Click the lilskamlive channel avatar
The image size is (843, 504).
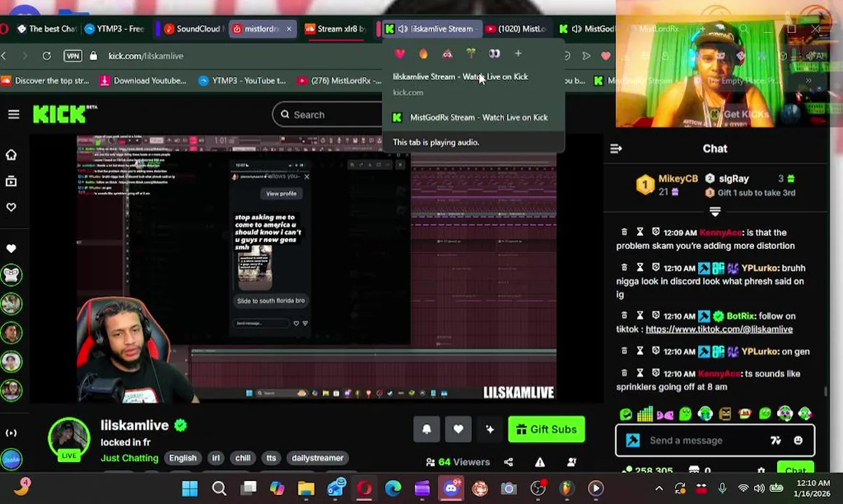69,437
